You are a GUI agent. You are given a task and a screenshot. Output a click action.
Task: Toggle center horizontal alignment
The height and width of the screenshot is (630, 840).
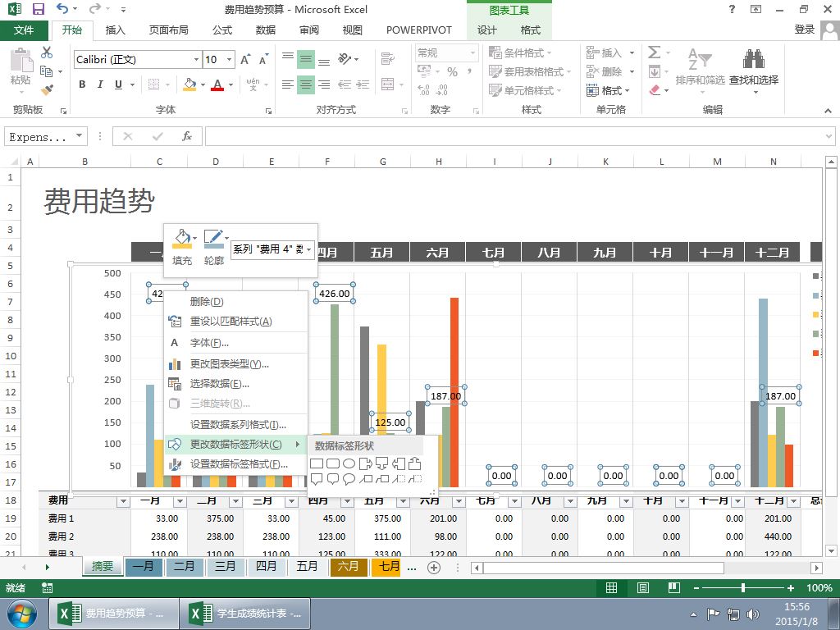(x=306, y=84)
